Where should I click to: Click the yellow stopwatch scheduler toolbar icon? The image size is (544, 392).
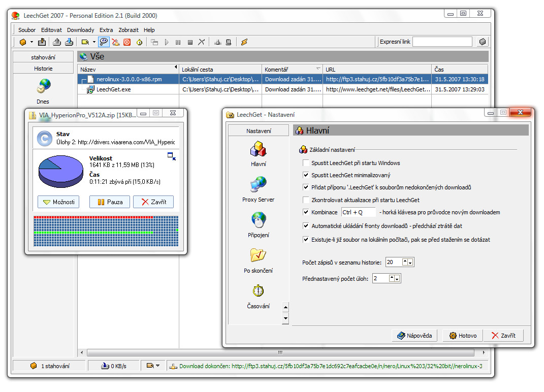point(139,42)
